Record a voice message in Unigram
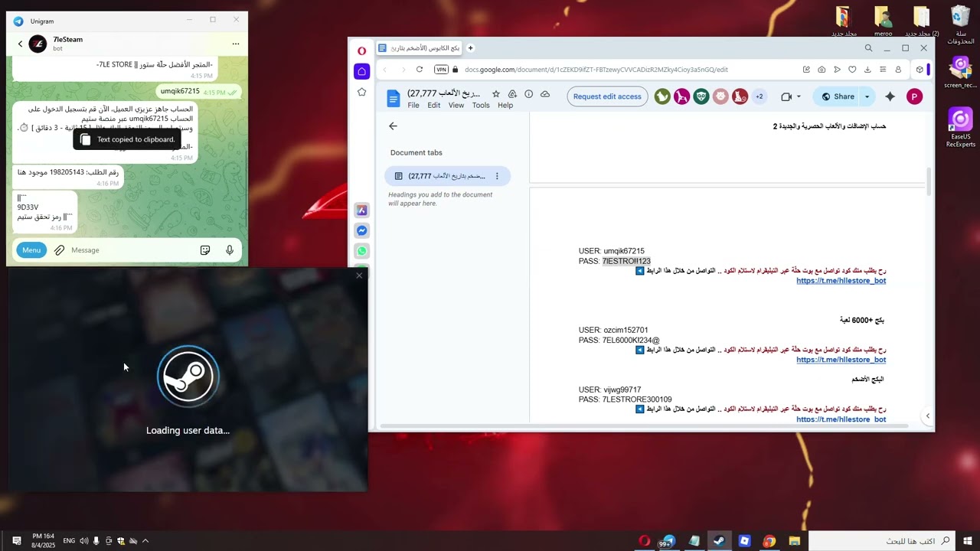 point(229,250)
